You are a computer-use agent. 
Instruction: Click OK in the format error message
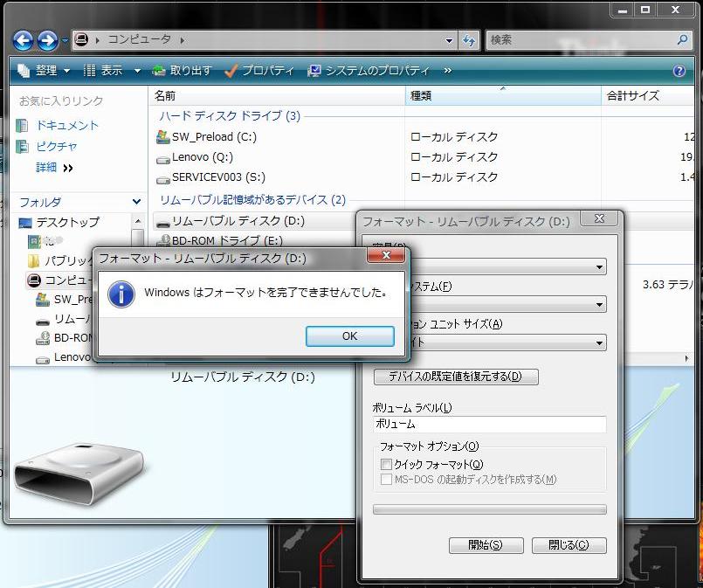click(x=349, y=336)
